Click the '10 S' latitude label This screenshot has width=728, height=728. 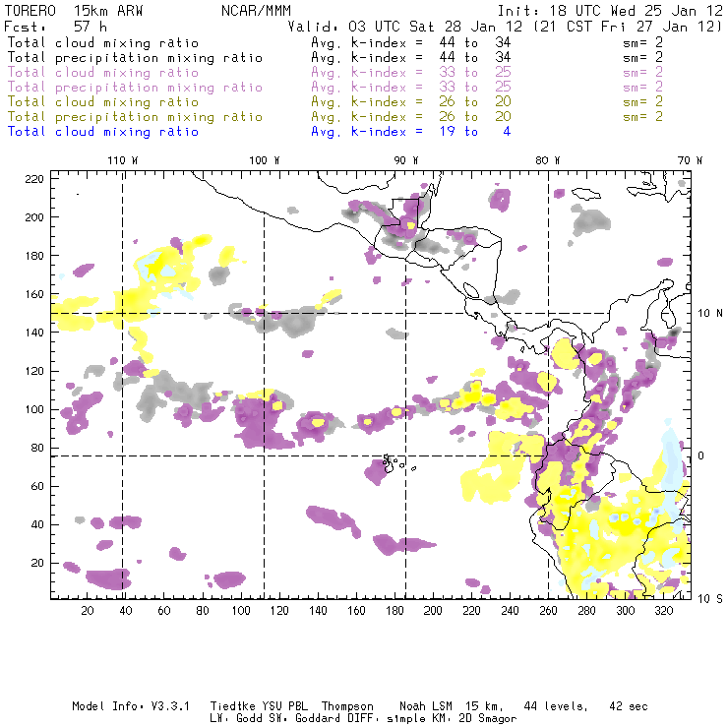[710, 599]
